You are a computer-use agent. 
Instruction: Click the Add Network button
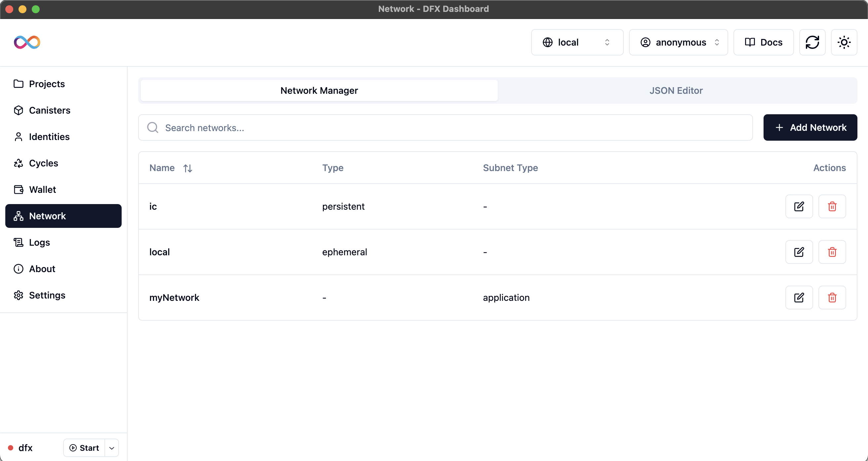[810, 127]
